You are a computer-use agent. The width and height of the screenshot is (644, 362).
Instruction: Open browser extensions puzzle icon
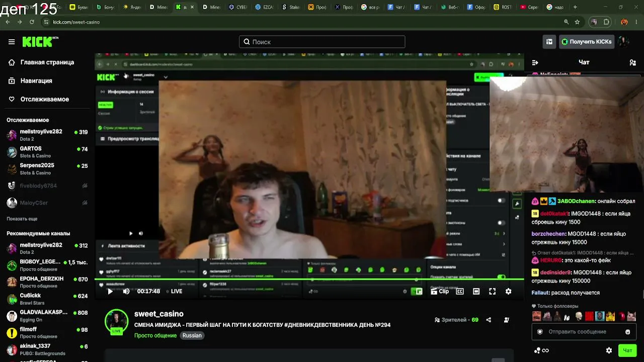point(606,22)
